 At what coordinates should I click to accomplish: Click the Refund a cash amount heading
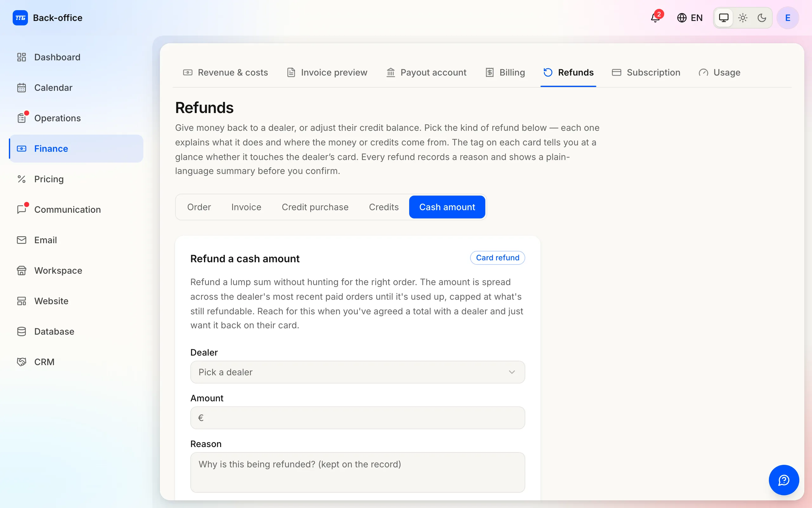coord(245,259)
